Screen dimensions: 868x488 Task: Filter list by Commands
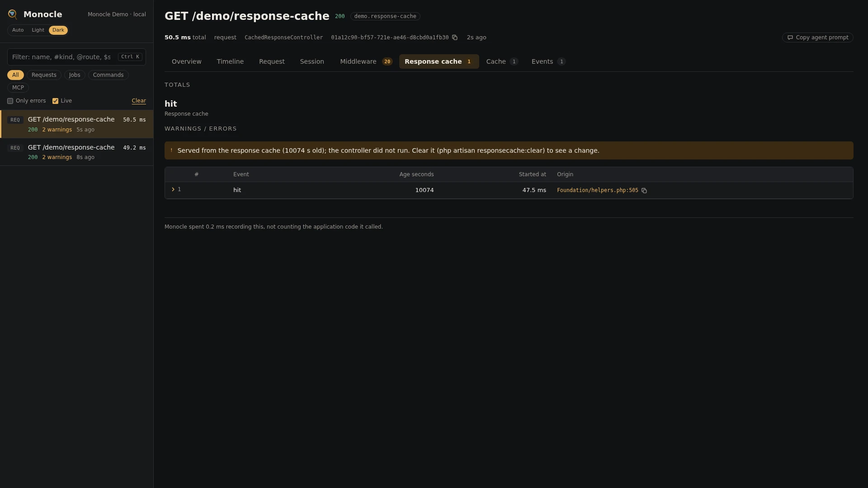click(108, 75)
